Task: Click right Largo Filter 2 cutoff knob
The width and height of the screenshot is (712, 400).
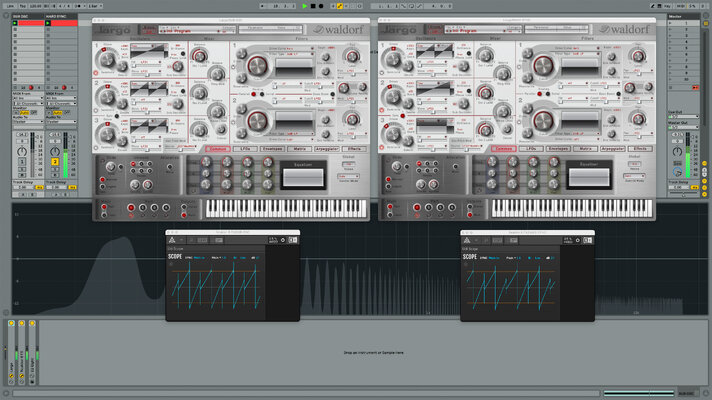Action: (543, 121)
